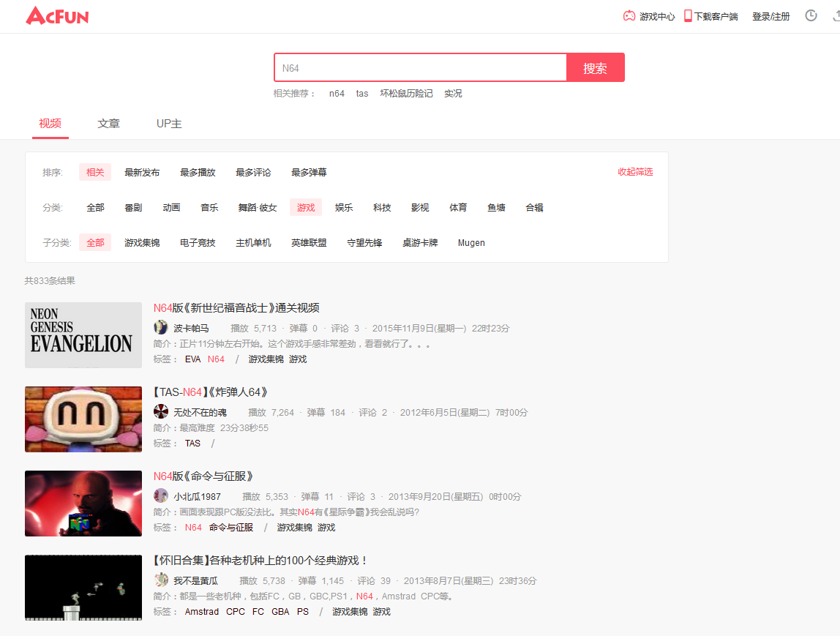Open 小北瓜1987 uploader avatar

coord(161,495)
